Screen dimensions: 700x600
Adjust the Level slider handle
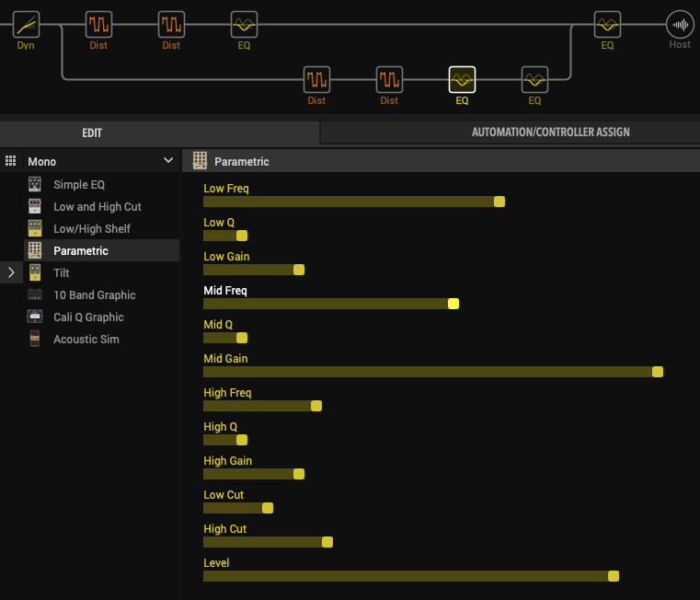tap(614, 576)
